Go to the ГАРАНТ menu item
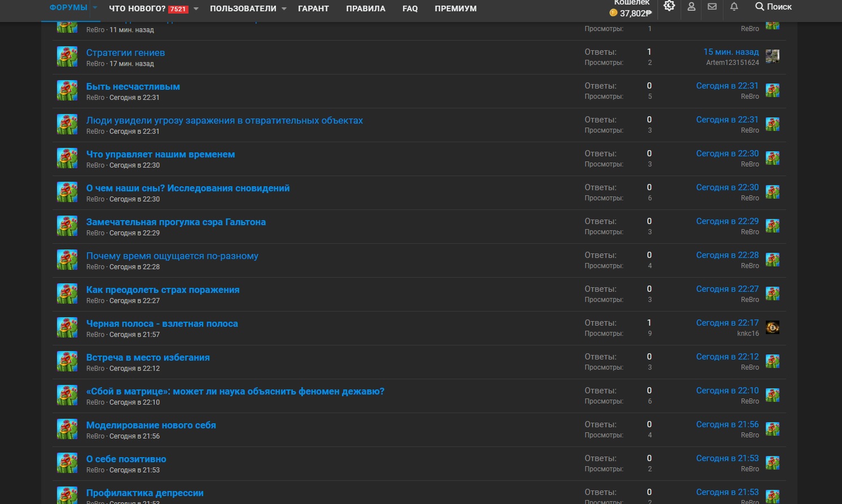 (x=313, y=8)
